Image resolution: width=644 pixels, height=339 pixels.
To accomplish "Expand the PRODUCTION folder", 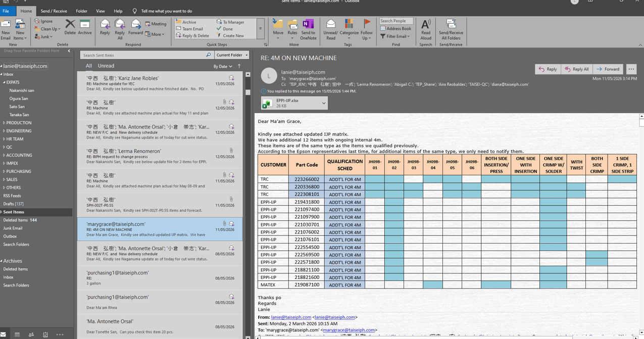I will tap(4, 123).
